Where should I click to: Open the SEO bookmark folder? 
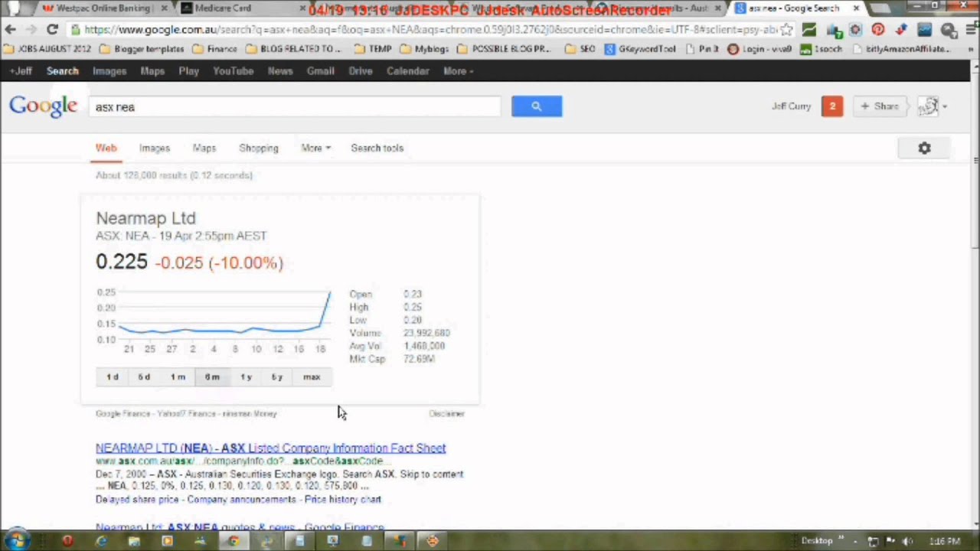[580, 49]
